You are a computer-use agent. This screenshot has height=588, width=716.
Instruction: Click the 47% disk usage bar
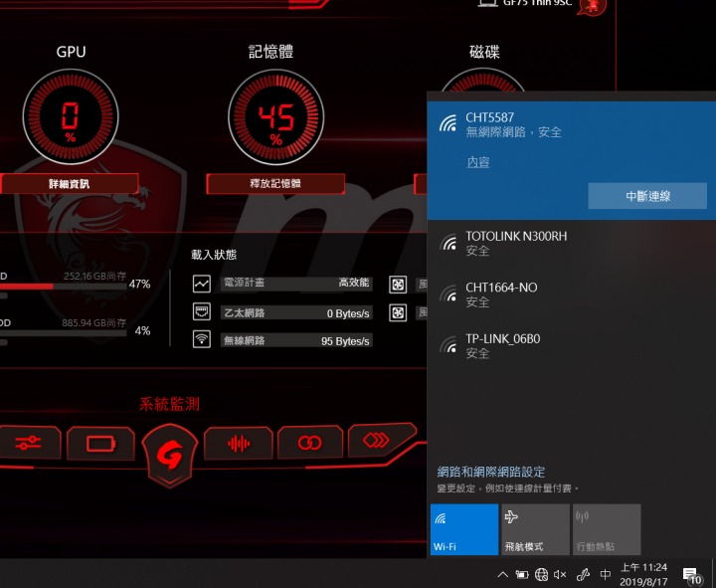pyautogui.click(x=63, y=286)
